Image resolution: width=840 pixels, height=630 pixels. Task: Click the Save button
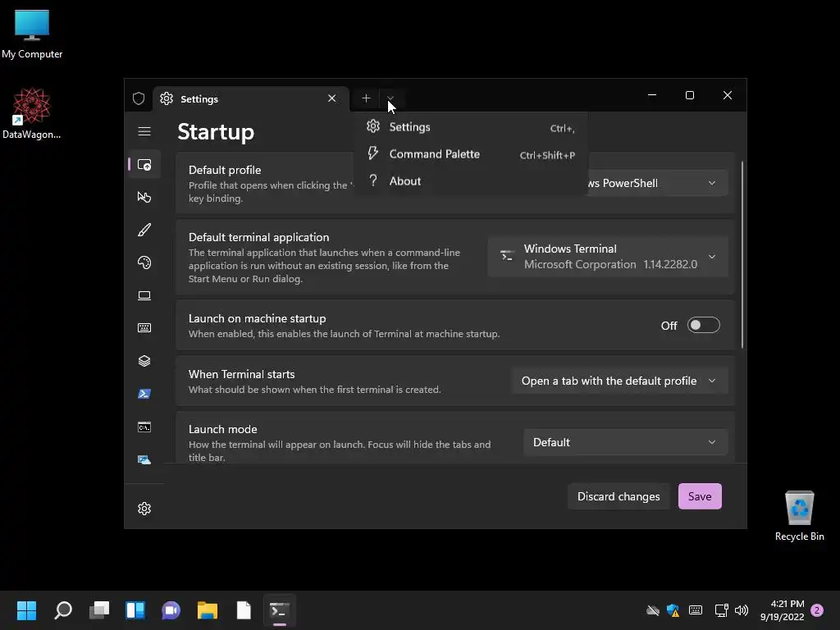point(700,496)
